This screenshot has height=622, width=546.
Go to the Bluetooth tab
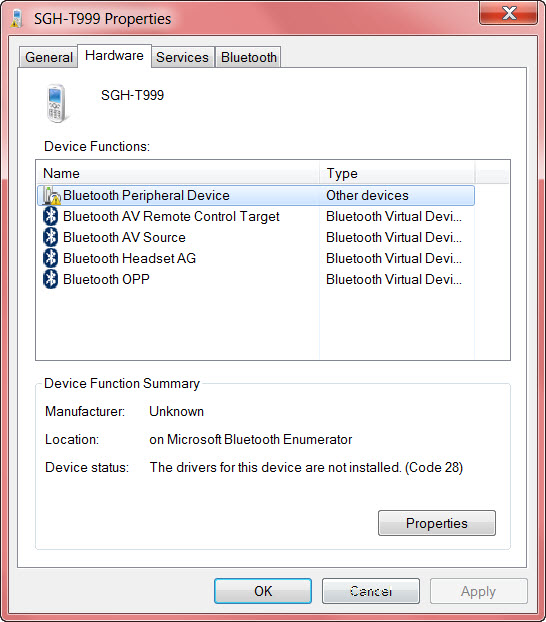tap(248, 58)
